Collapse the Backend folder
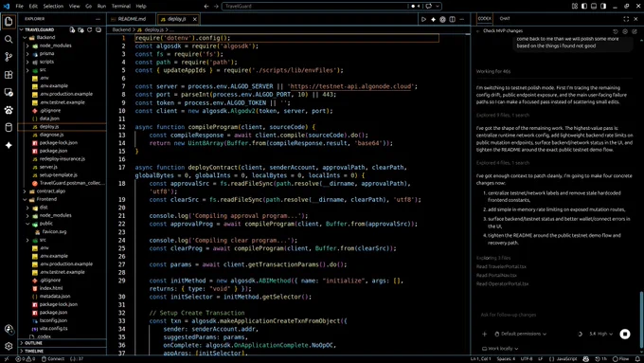 click(25, 37)
